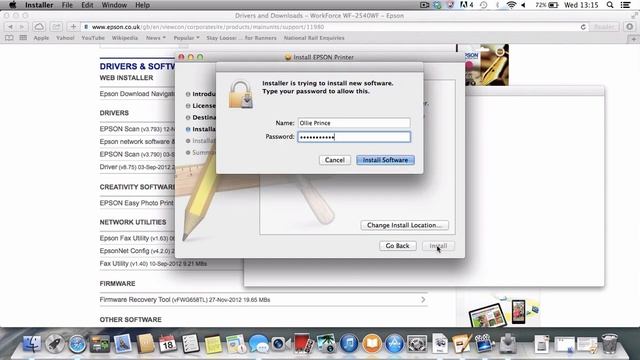Viewport: 640px width, 360px height.
Task: Open App Store icon in dock
Action: coord(394,344)
